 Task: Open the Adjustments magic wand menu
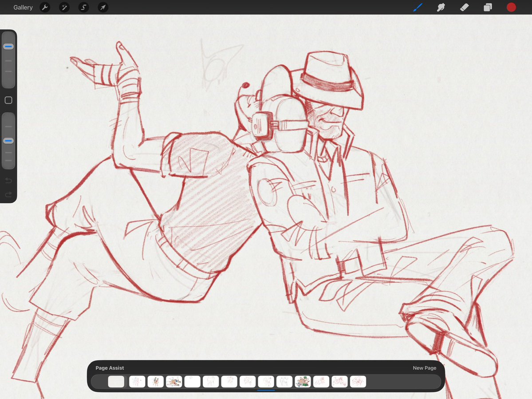click(64, 7)
